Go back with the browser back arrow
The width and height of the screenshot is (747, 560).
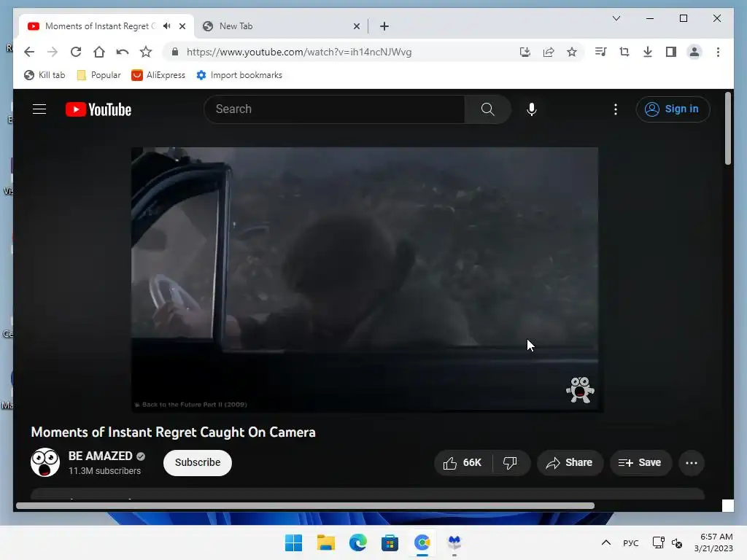click(x=29, y=52)
